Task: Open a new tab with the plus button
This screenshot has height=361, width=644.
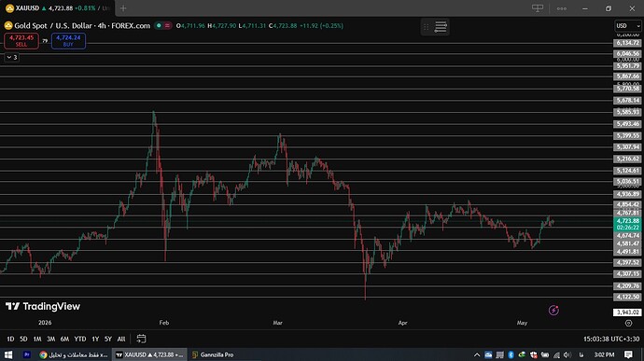Action: [x=123, y=8]
